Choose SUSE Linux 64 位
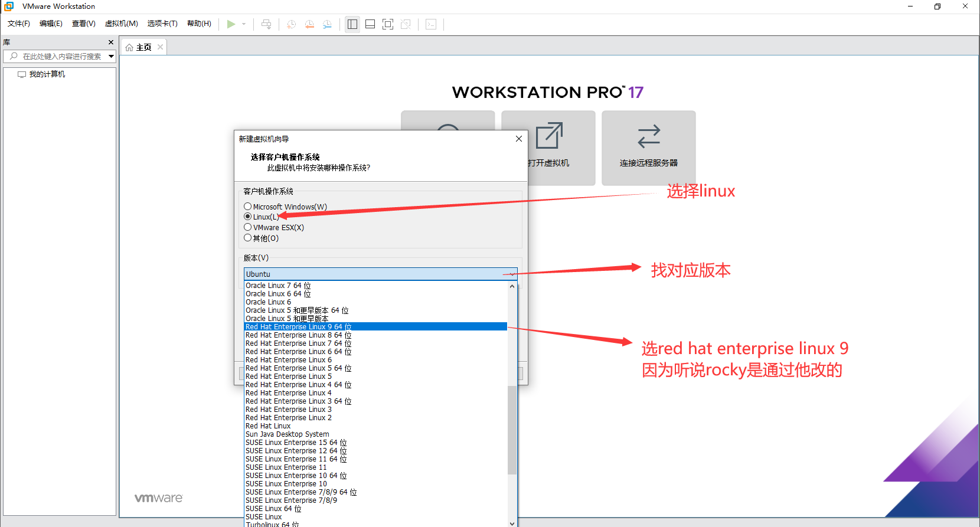The width and height of the screenshot is (980, 527). (376, 509)
